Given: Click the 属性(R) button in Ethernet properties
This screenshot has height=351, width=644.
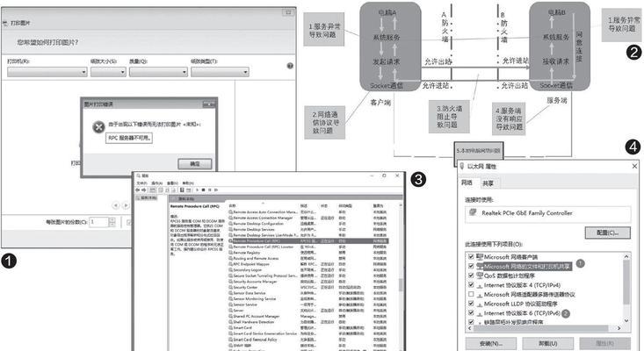Looking at the screenshot, I should tap(605, 343).
